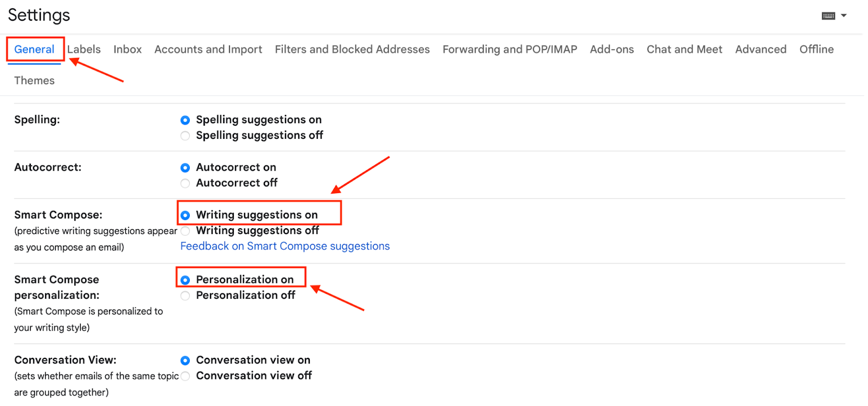The width and height of the screenshot is (868, 406).
Task: Select Autocorrect on
Action: (184, 167)
